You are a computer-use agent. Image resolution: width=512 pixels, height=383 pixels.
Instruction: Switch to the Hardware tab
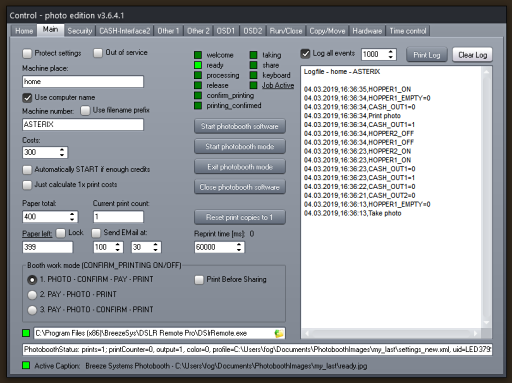[x=367, y=31]
